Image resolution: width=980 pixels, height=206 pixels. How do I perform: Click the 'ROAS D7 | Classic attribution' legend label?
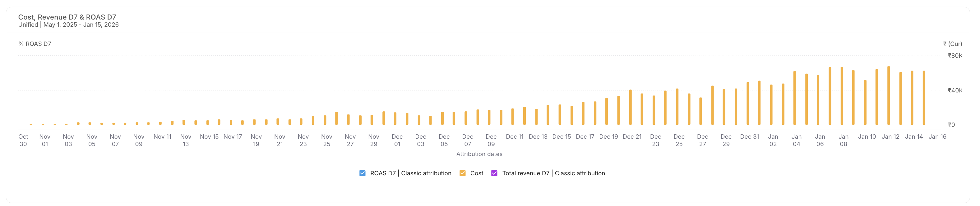[410, 173]
